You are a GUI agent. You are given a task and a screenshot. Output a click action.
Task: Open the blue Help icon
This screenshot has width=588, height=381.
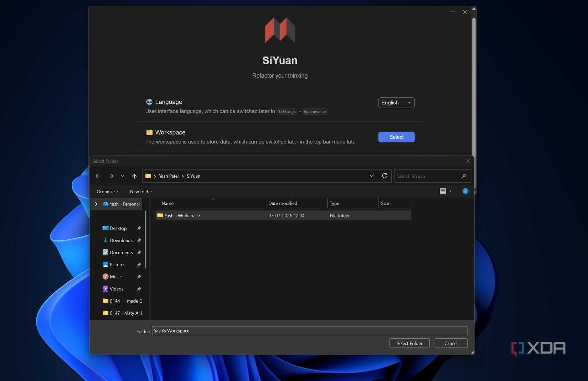pos(465,191)
